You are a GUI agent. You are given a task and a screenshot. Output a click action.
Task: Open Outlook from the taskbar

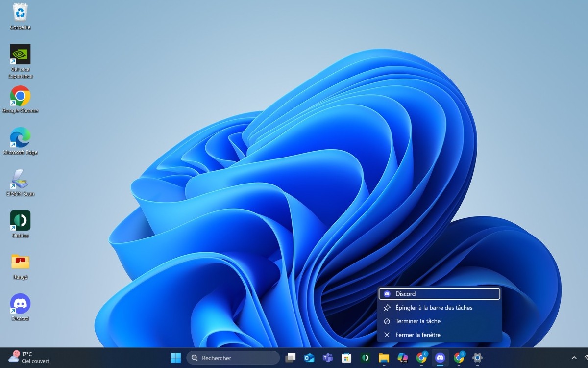point(309,359)
